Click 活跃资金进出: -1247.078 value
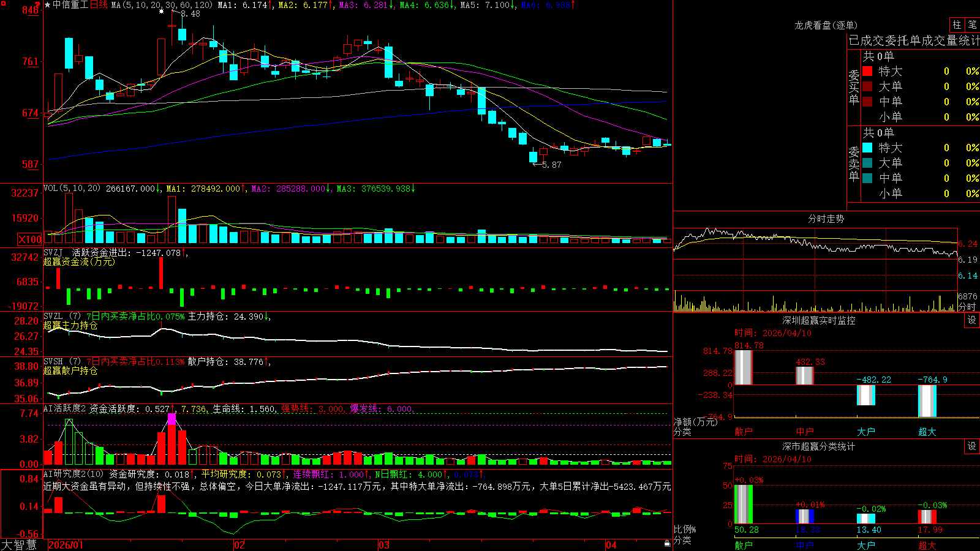980x551 pixels. [x=126, y=253]
